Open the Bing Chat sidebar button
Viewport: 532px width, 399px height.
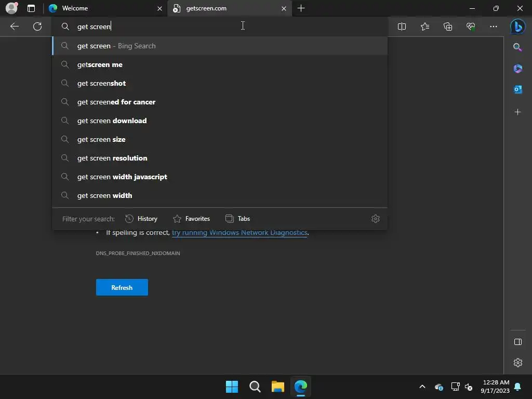pos(518,26)
